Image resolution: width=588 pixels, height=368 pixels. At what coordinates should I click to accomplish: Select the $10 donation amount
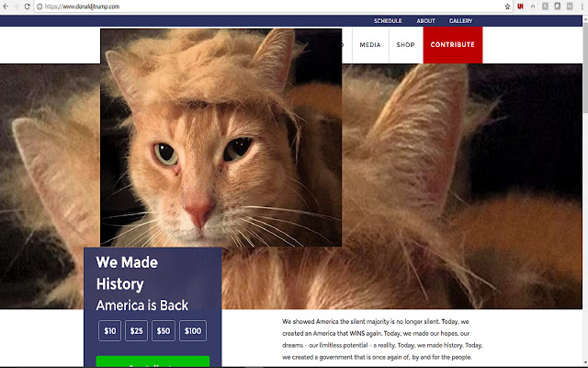(110, 331)
